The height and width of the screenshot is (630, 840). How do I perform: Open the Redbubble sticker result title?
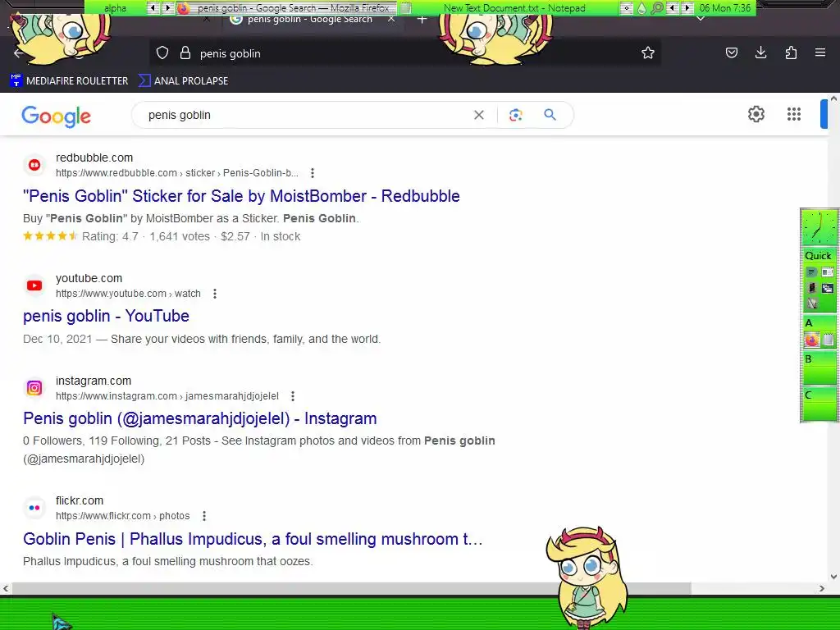[x=241, y=196]
